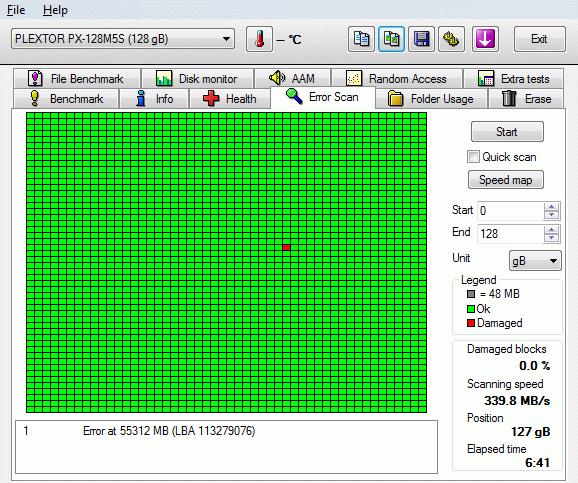Increase the Start value with up arrow

click(x=551, y=207)
